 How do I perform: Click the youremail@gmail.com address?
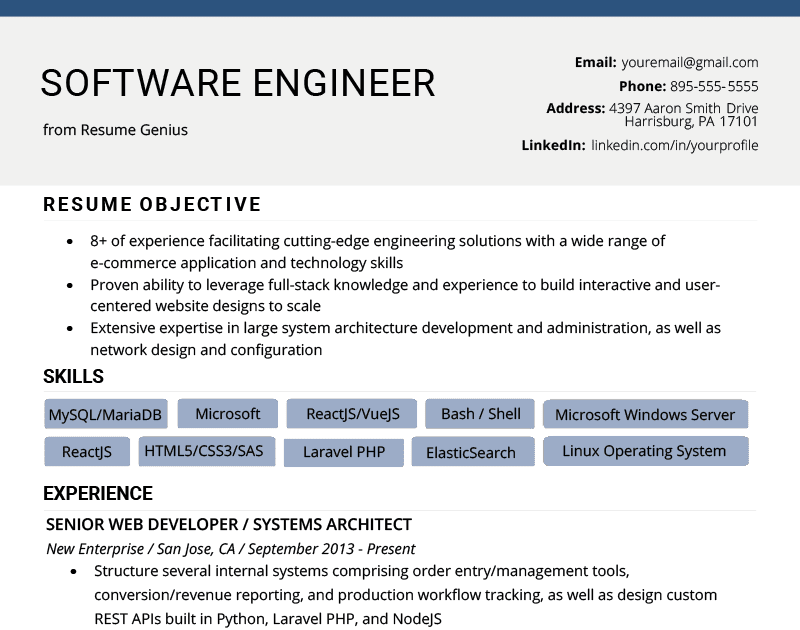[x=690, y=62]
